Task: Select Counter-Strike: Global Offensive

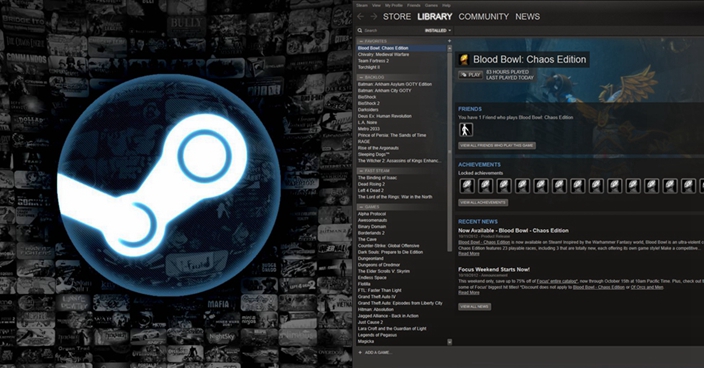Action: click(x=388, y=245)
